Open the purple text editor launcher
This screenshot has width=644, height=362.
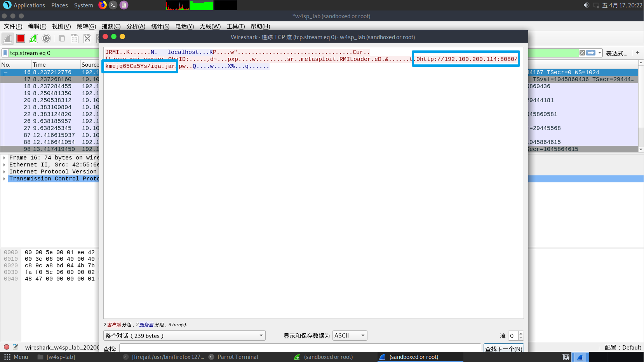click(x=124, y=5)
